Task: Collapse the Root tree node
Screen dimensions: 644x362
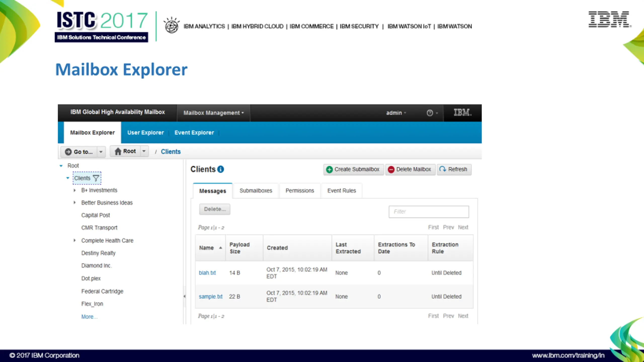Action: (x=61, y=166)
